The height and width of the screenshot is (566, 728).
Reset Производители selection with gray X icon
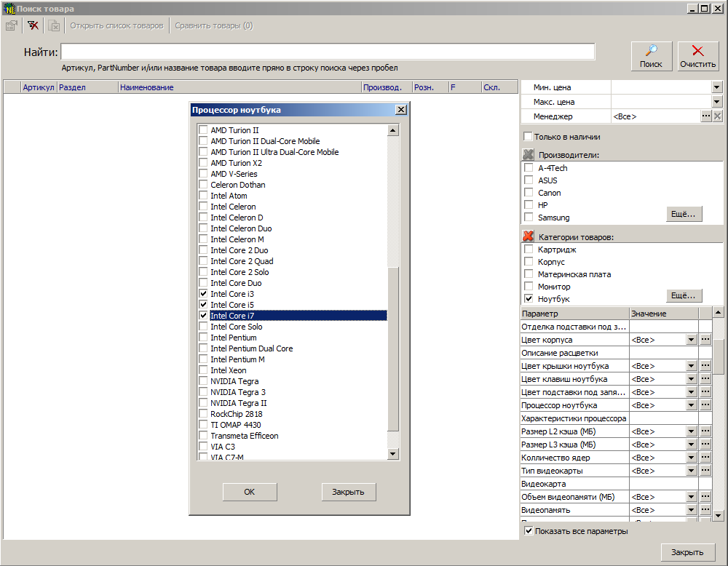[529, 154]
